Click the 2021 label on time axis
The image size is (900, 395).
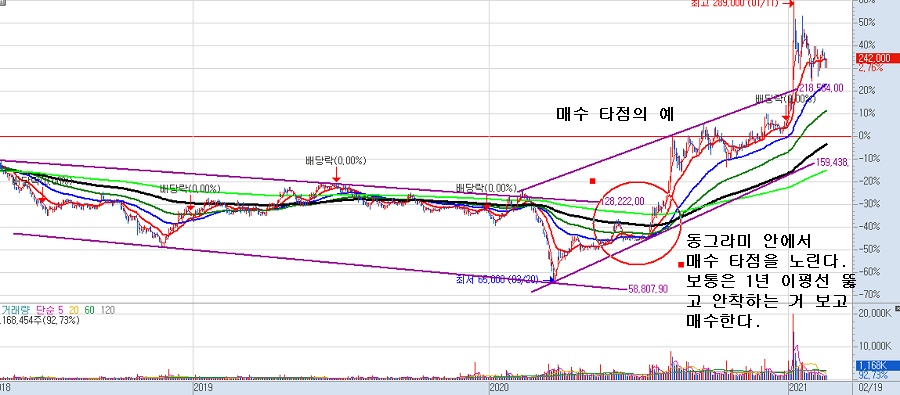pos(798,387)
